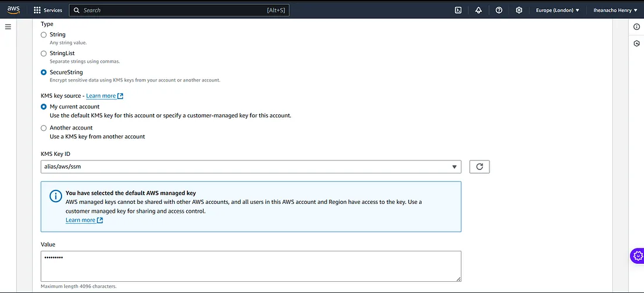Open the Iheanacho Henry account menu

click(x=615, y=11)
